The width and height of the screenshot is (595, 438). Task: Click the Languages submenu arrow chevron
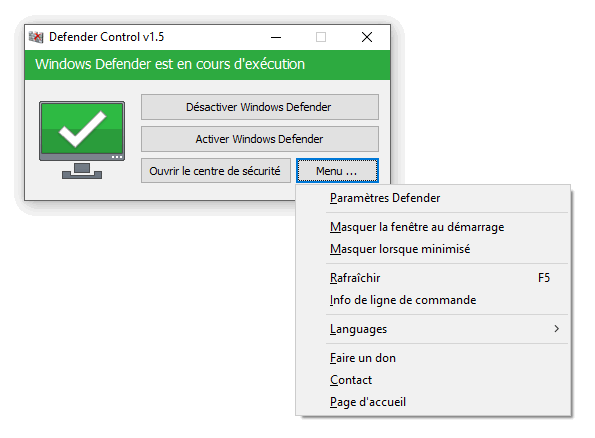pyautogui.click(x=556, y=329)
